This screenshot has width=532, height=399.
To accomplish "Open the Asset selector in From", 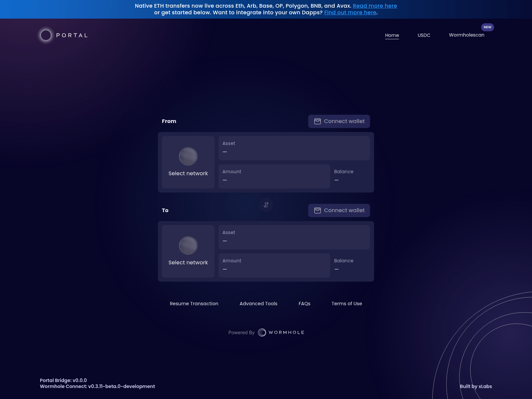I will pos(294,148).
